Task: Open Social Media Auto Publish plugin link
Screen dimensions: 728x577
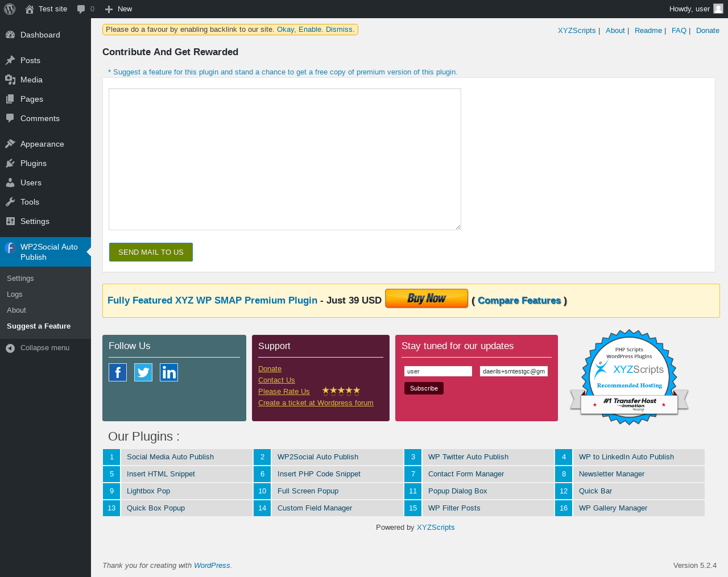Action: pos(170,457)
